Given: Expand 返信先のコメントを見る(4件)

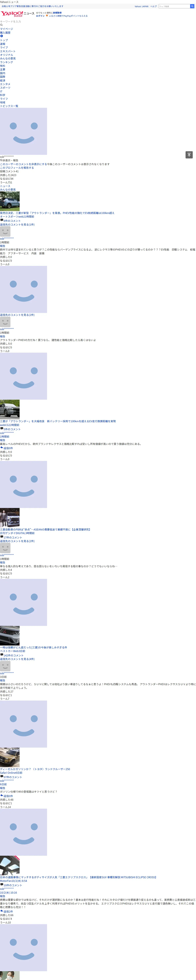Looking at the screenshot, I should click(x=17, y=659).
